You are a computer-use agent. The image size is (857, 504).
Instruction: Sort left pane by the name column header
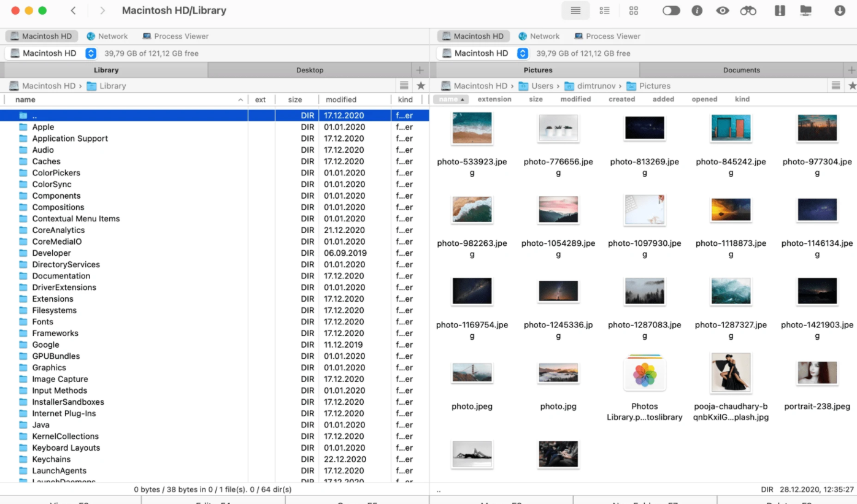coord(126,99)
